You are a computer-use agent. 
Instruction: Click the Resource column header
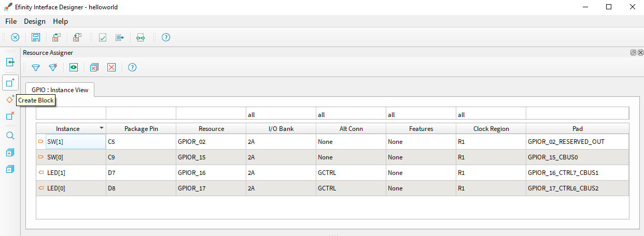[211, 128]
